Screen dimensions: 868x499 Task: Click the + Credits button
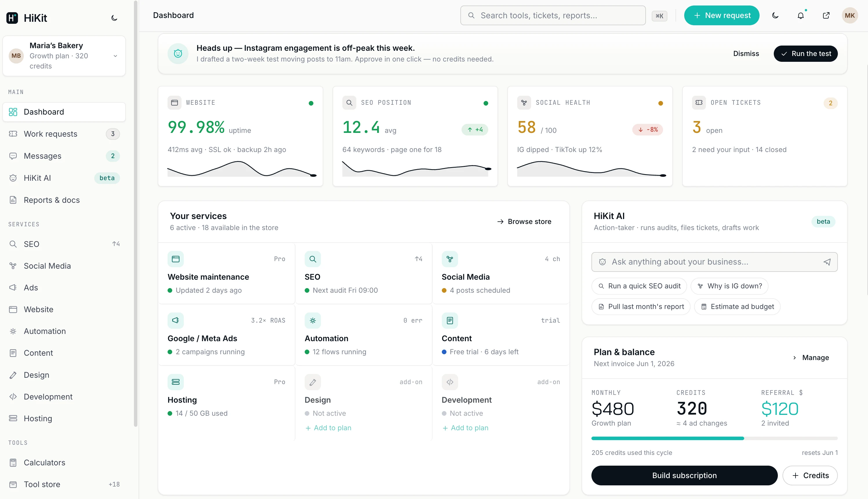coord(810,475)
